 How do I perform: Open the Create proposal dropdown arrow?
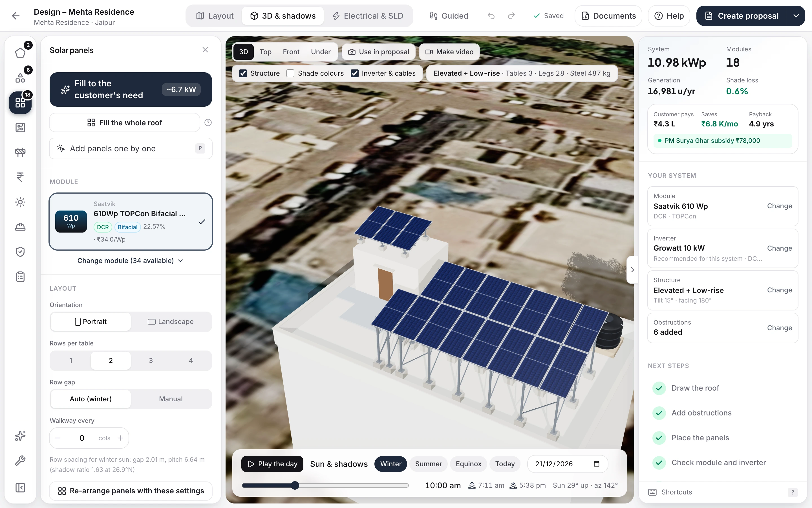coord(796,16)
